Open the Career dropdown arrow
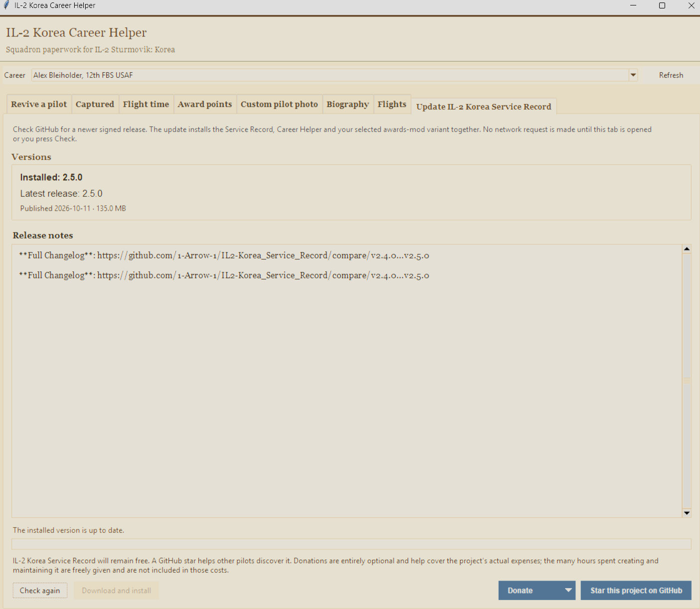 (633, 75)
